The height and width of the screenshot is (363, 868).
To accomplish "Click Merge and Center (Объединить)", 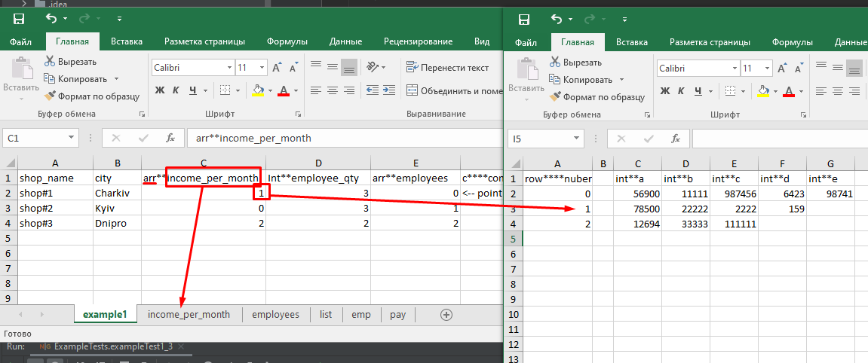I will [454, 90].
